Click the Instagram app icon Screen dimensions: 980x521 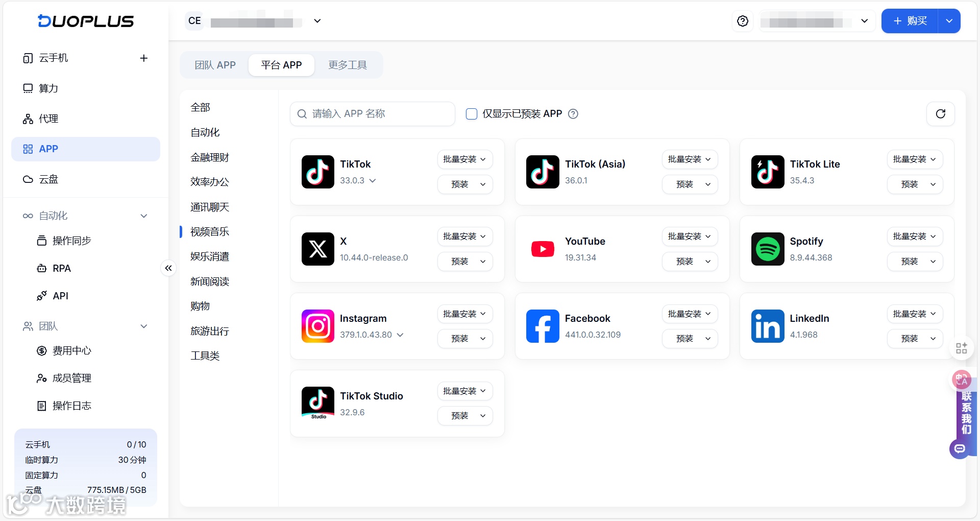pyautogui.click(x=318, y=326)
